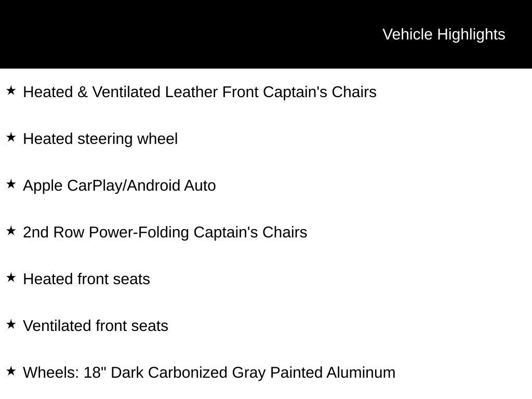Click the Ventilated front seats item
Screen dimensions: 532x399
click(96, 326)
